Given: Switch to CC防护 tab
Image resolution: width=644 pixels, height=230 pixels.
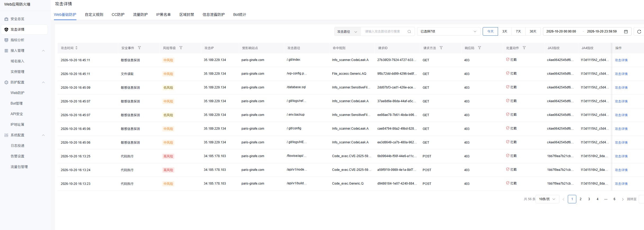Looking at the screenshot, I should point(118,15).
